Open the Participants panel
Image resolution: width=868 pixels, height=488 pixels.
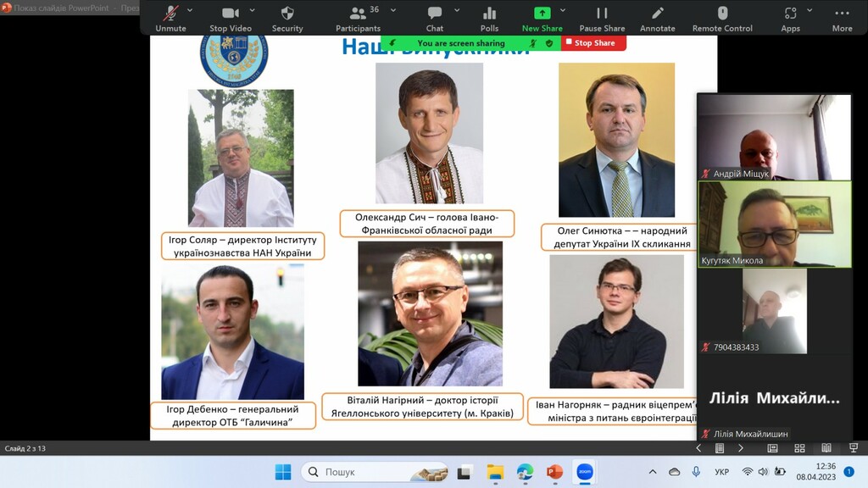click(x=358, y=17)
